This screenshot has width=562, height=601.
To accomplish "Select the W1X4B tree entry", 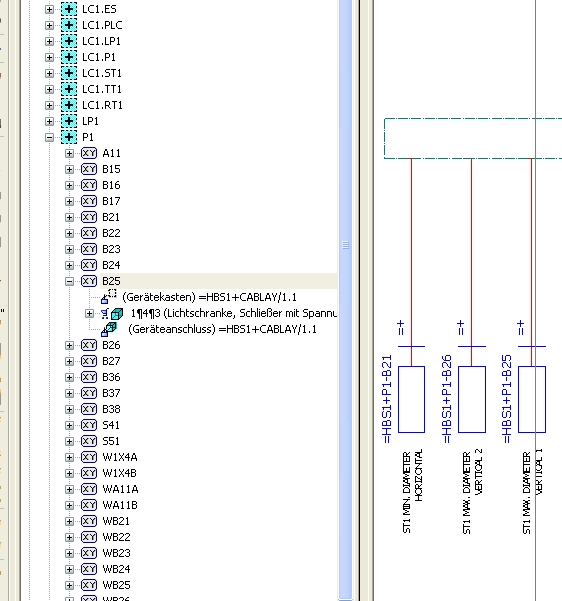I will [120, 473].
